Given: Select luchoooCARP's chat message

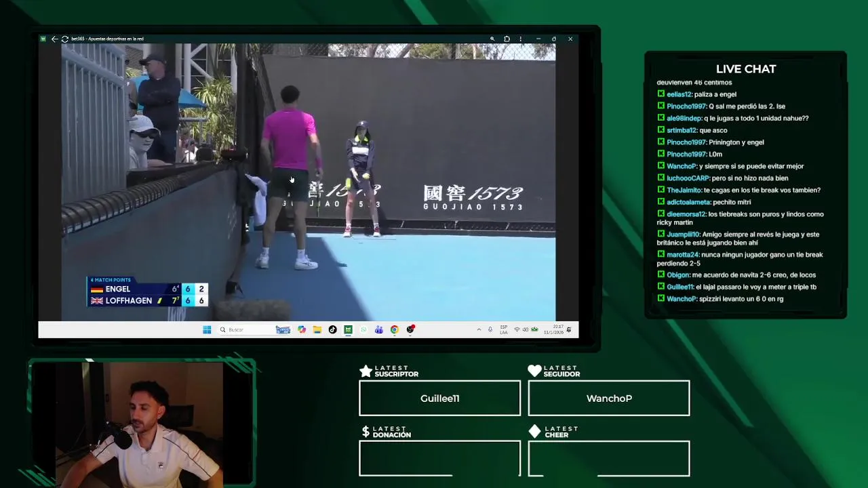Looking at the screenshot, I should (x=723, y=178).
